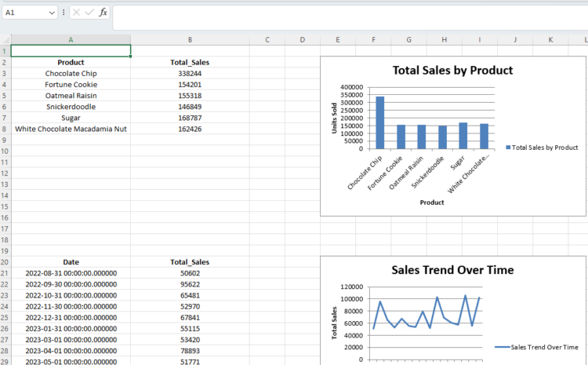This screenshot has height=365, width=588.
Task: Select the 2023-03-01 date cell
Action: [x=71, y=339]
